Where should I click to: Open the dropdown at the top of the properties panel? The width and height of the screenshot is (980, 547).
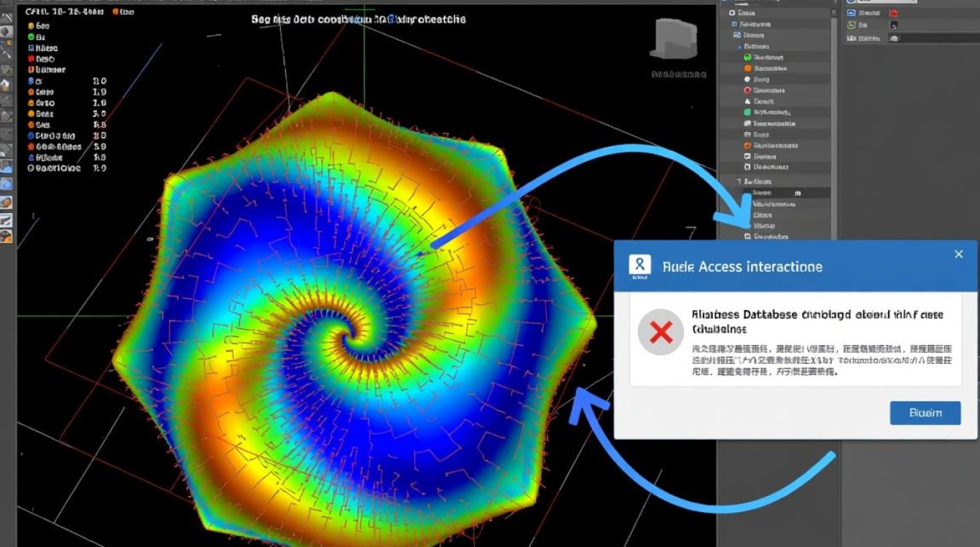click(x=886, y=1)
